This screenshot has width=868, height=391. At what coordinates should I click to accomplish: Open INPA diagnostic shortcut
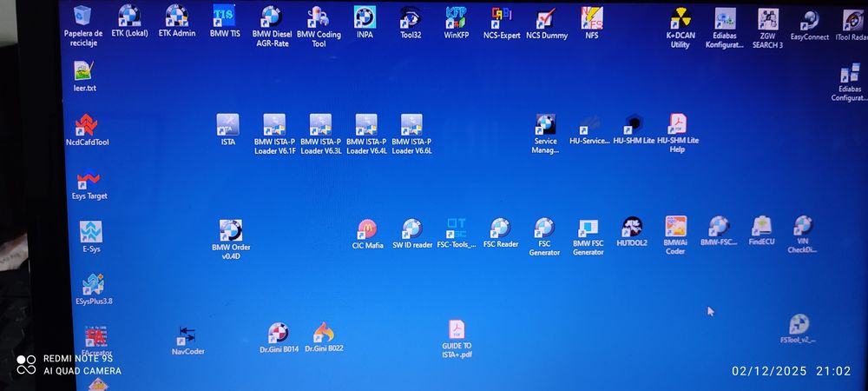coord(365,22)
